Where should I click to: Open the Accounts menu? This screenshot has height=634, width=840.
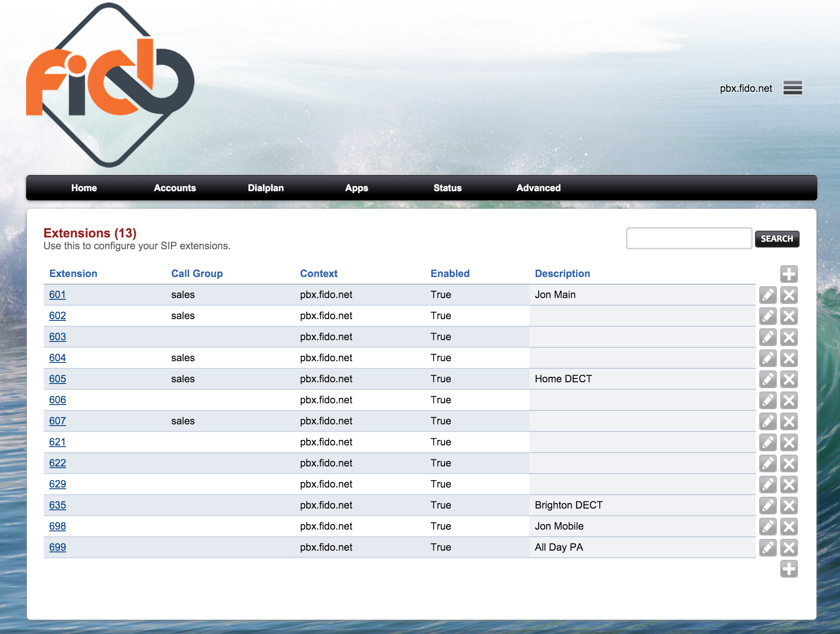click(174, 187)
